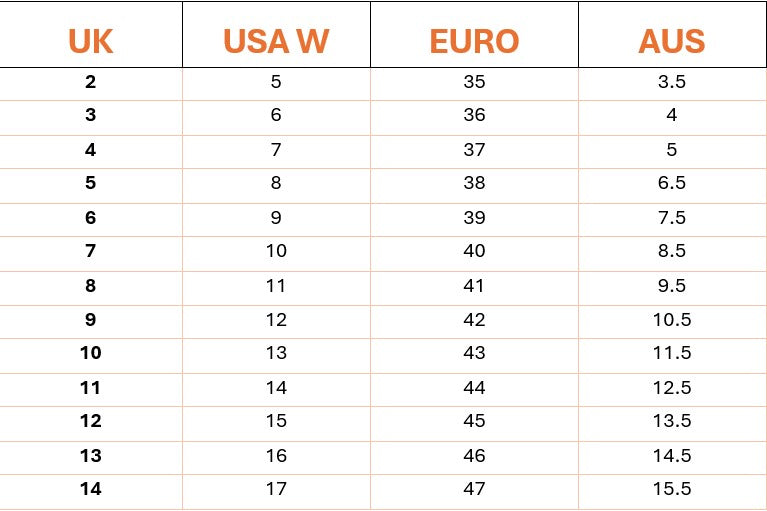Click EURO size 47 cell

[x=474, y=489]
